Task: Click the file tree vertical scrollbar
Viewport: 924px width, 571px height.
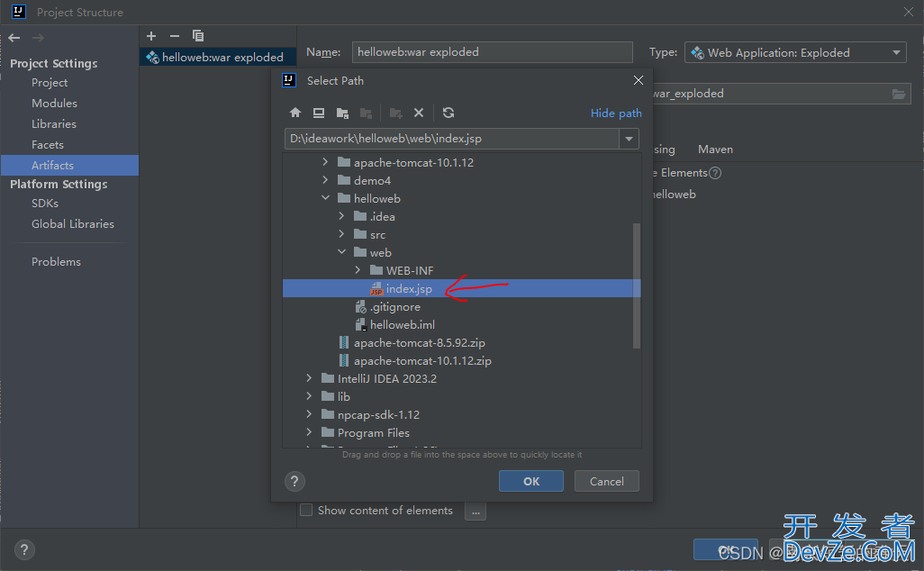Action: click(x=637, y=285)
